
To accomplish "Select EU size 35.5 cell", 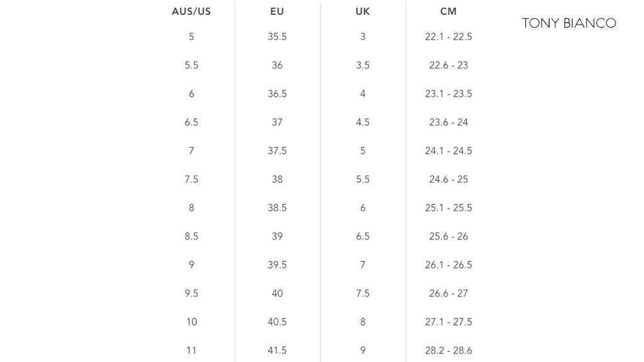I will [x=277, y=36].
